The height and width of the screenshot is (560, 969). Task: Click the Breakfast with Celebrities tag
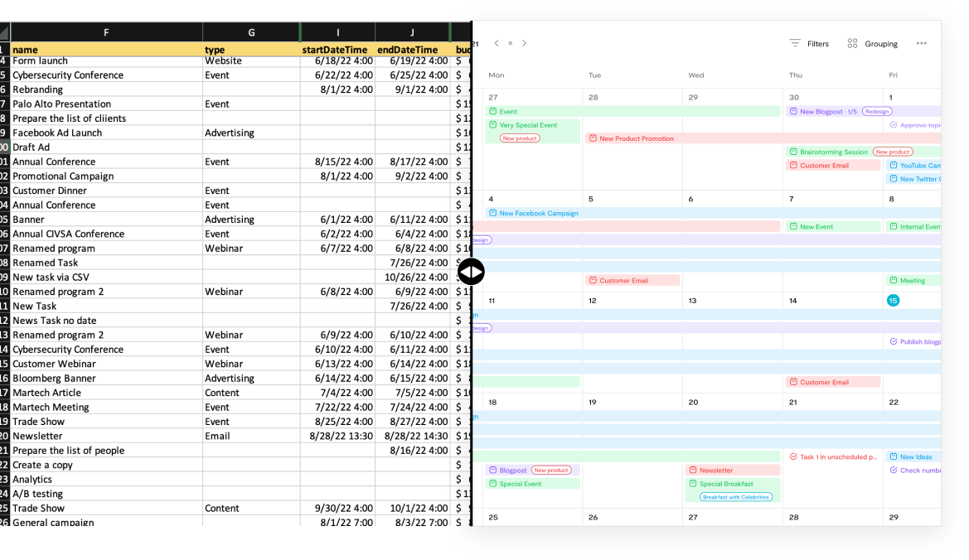[x=736, y=497]
